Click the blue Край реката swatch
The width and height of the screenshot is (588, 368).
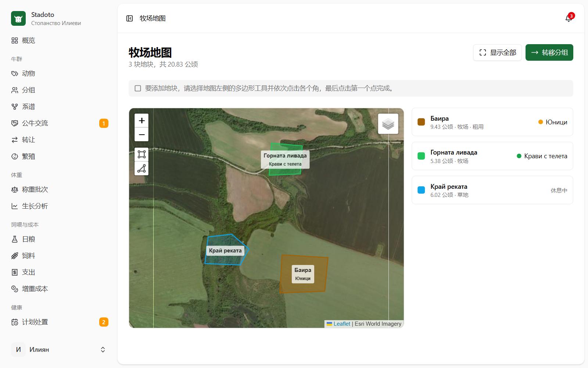click(x=422, y=190)
